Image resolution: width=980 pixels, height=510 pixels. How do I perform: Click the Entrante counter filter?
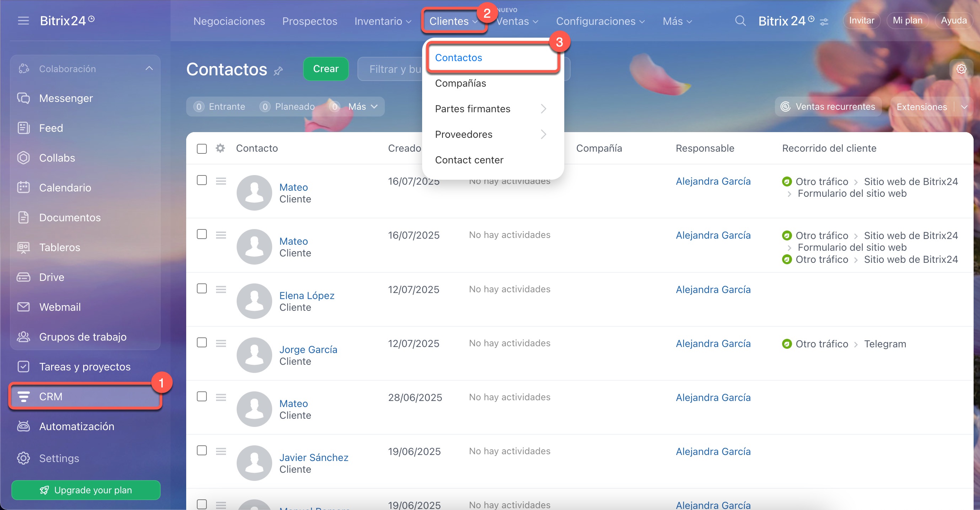coord(219,107)
